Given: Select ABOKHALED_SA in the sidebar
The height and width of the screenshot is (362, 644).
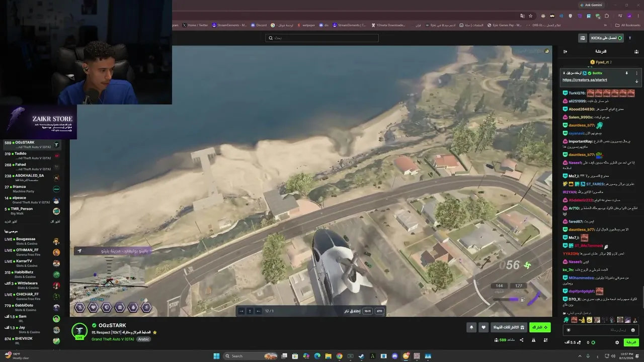Looking at the screenshot, I should click(x=32, y=178).
